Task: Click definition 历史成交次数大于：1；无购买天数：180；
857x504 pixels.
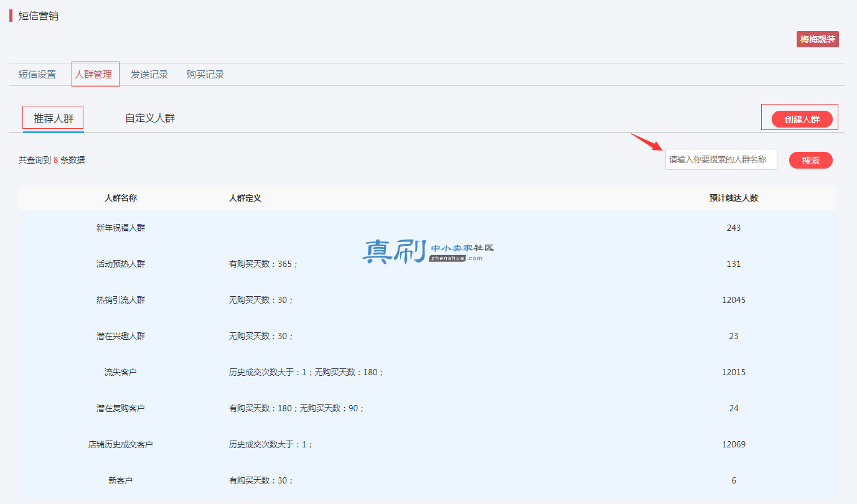Action: [x=307, y=372]
